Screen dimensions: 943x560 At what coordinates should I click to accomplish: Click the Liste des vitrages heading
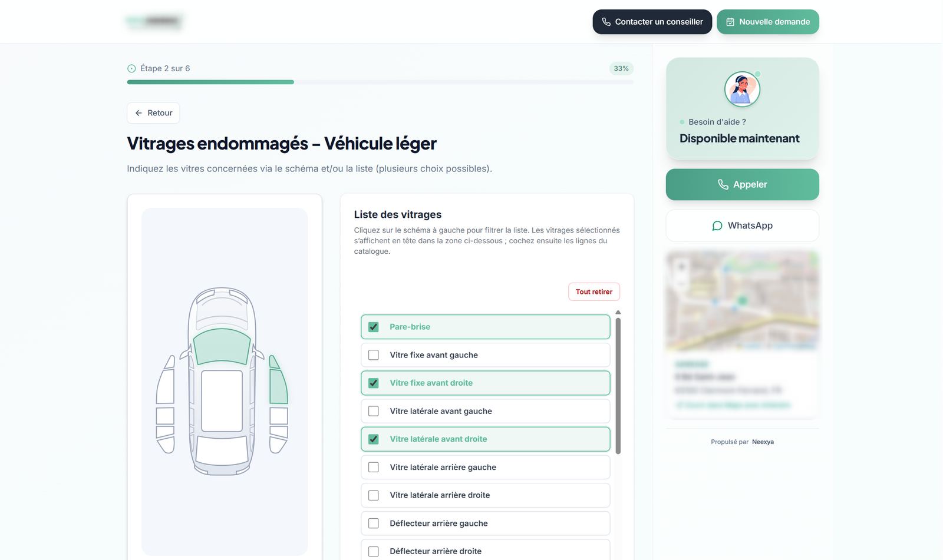tap(398, 215)
